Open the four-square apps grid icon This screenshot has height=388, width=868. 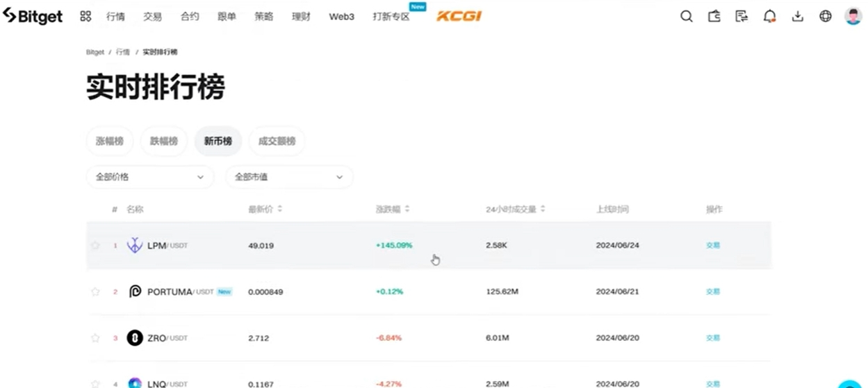(x=85, y=17)
